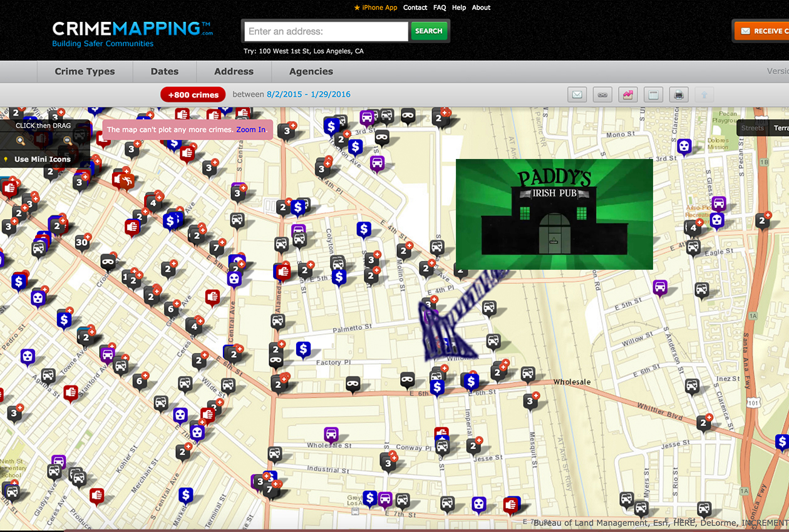Focus the 'Enter an address' search field
The image size is (789, 532).
[326, 31]
